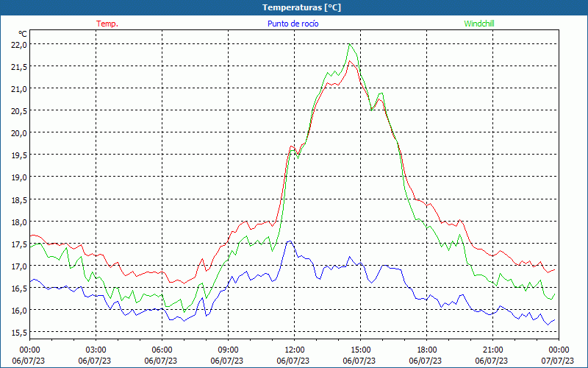588x368 pixels.
Task: Click the 17,5 y-axis value
Action: click(x=19, y=244)
